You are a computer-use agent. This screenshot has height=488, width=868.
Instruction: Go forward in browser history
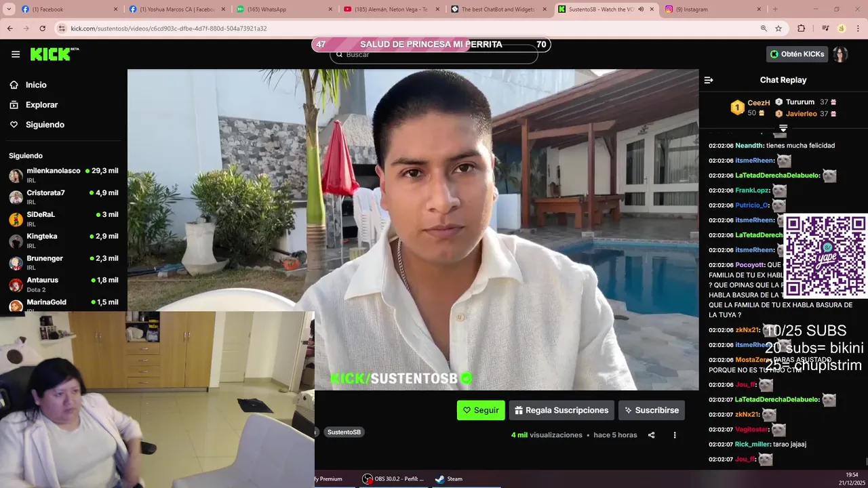pyautogui.click(x=26, y=28)
